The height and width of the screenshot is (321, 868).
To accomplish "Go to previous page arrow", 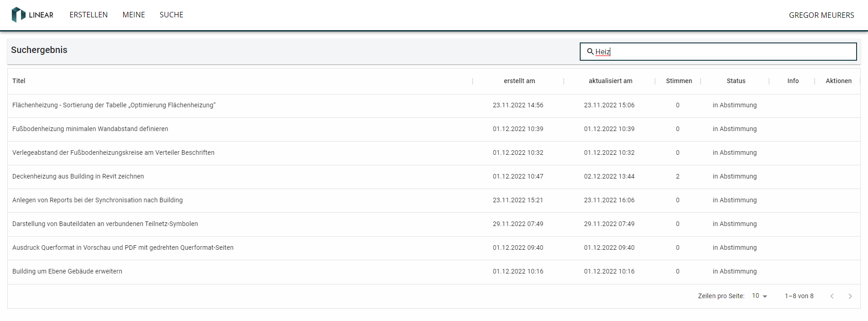I will click(x=832, y=296).
